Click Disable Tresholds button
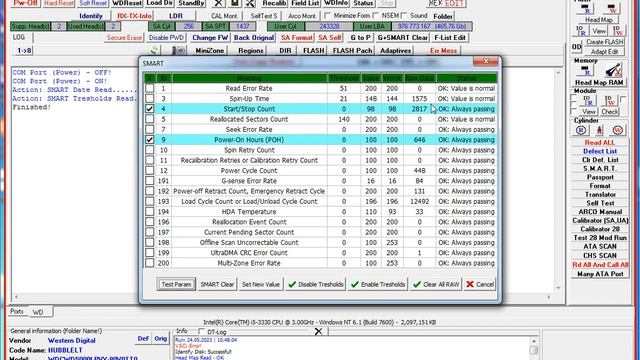Viewport: 640px width, 360px height. 316,284
